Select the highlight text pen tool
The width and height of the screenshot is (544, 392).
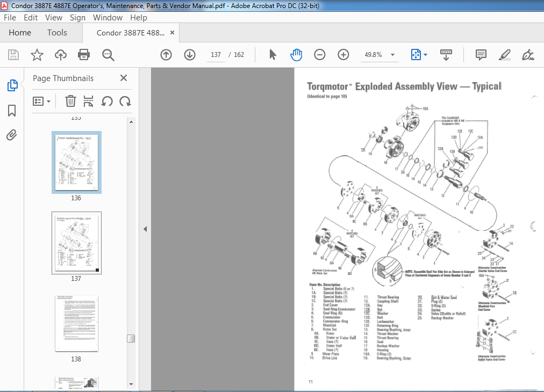pyautogui.click(x=504, y=55)
